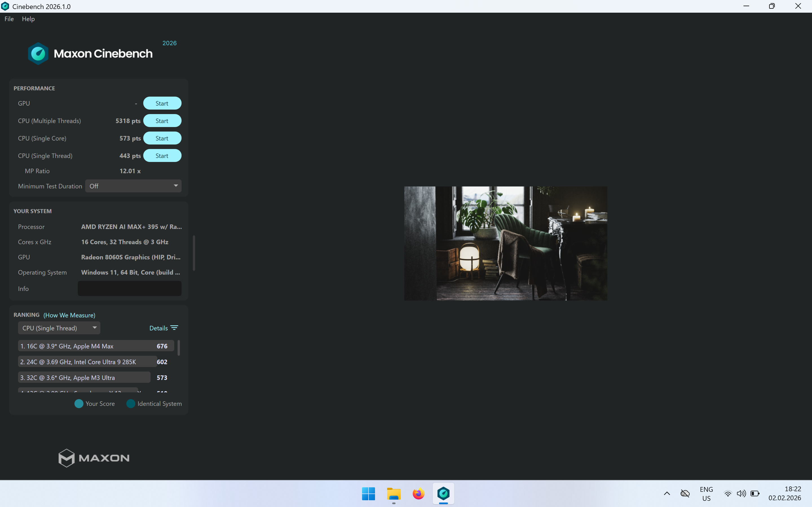Open the Help menu
The image size is (812, 507).
tap(28, 19)
